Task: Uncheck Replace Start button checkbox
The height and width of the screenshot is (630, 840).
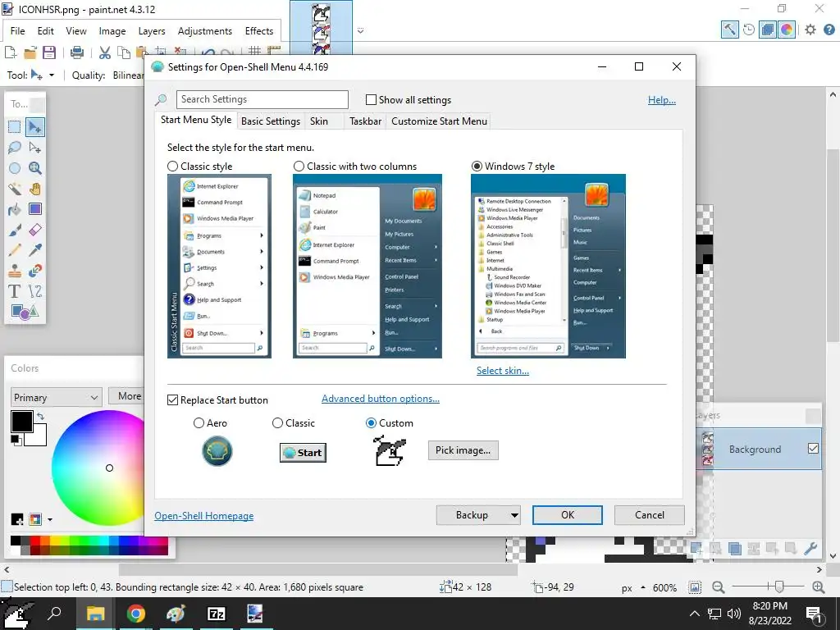Action: (172, 400)
